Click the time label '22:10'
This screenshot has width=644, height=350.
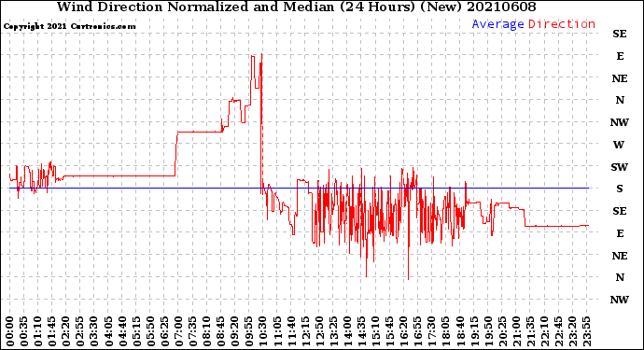pyautogui.click(x=545, y=331)
